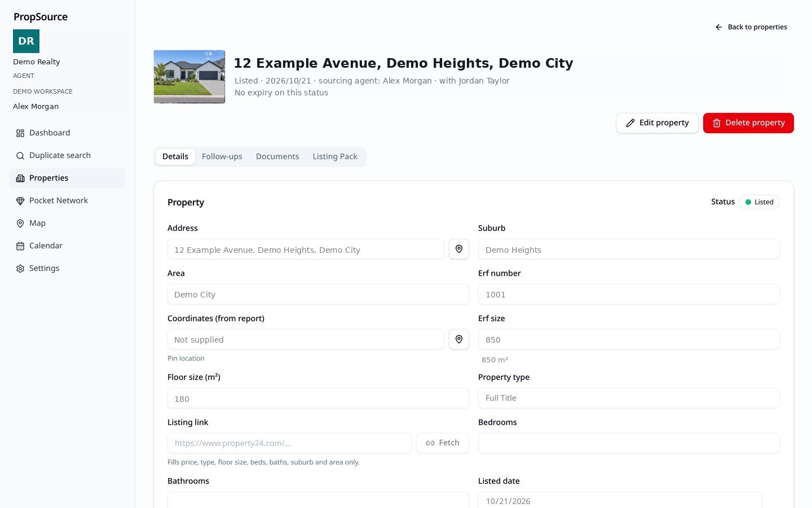The width and height of the screenshot is (812, 508).
Task: Click the Listed date field
Action: click(620, 500)
